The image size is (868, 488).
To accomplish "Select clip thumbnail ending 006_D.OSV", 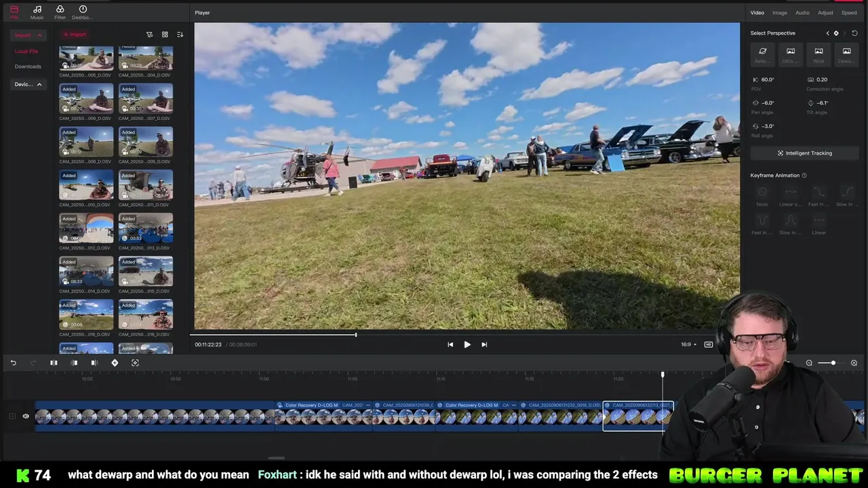I will click(86, 98).
